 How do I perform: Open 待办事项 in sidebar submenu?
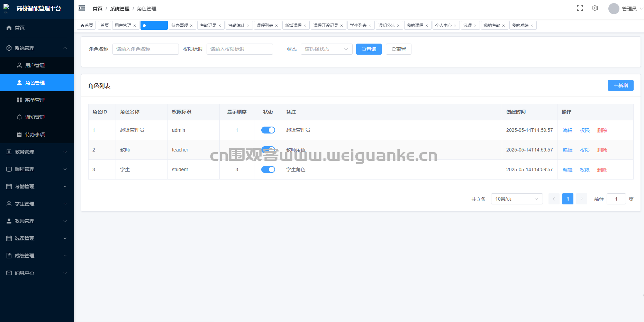point(35,135)
